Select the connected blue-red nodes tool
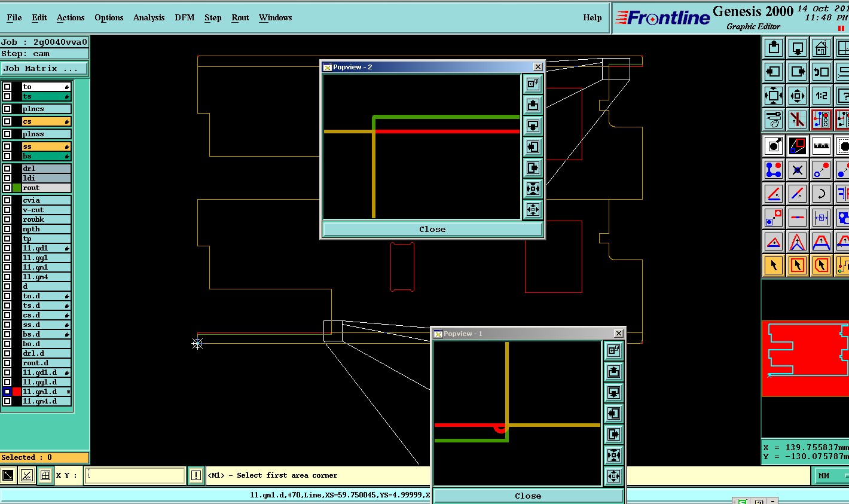 tap(774, 170)
